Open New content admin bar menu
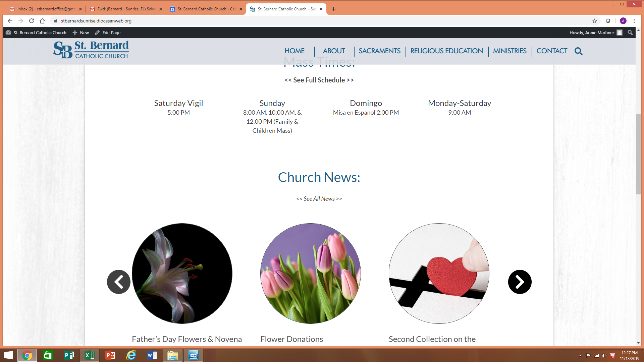This screenshot has width=644, height=362. (x=81, y=33)
